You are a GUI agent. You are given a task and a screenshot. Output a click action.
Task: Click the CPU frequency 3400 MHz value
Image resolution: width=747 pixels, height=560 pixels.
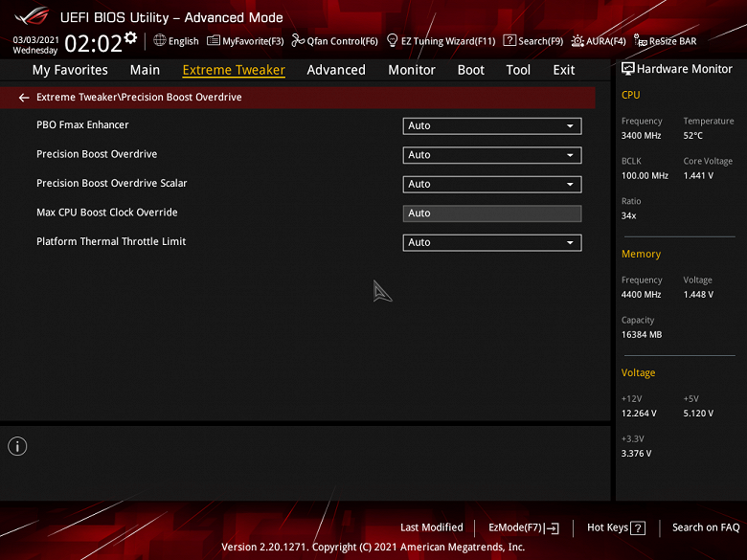click(x=641, y=136)
